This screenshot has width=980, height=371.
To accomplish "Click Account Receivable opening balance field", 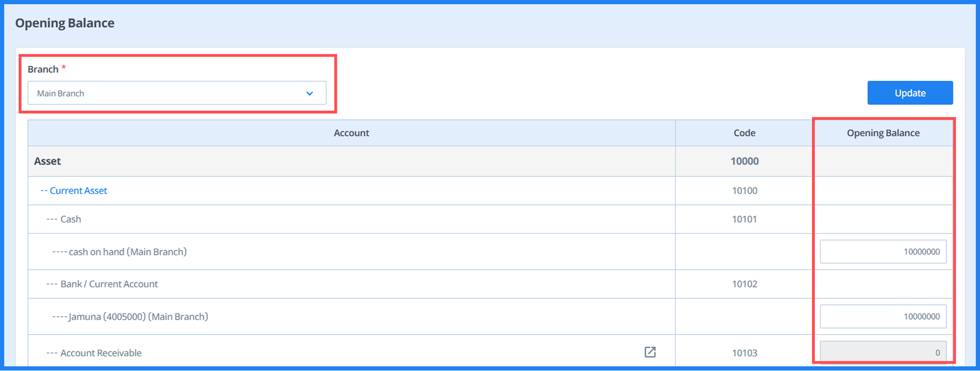I will tap(882, 353).
